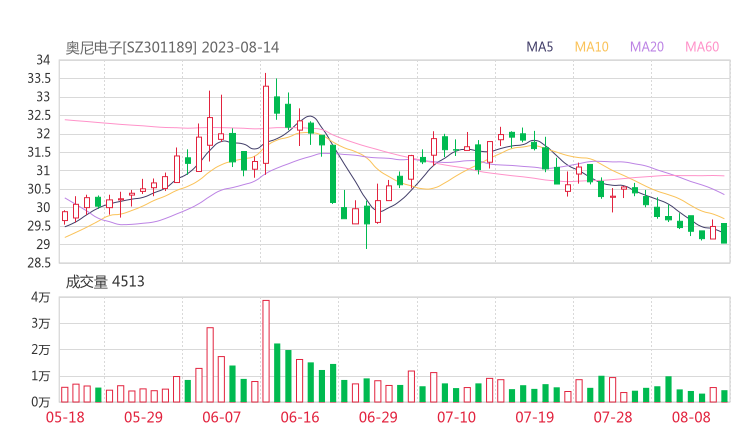Image resolution: width=740 pixels, height=440 pixels.
Task: Click the 0万 volume axis label
Action: coord(41,402)
